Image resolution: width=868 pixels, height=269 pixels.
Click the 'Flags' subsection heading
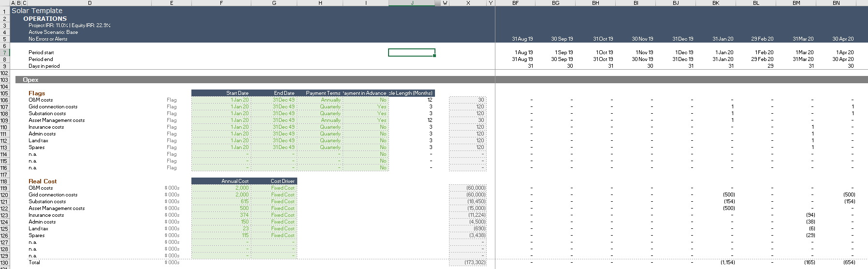click(37, 93)
